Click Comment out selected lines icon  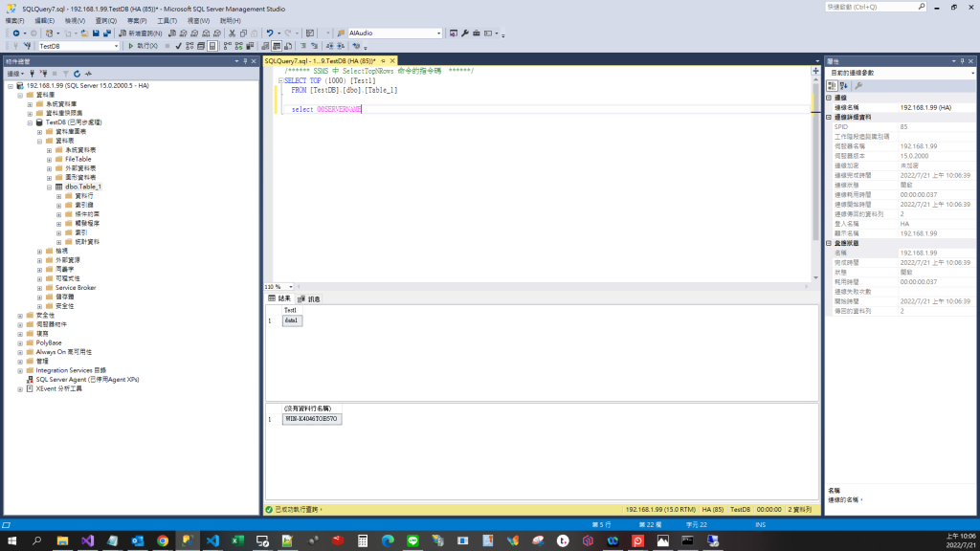point(303,46)
